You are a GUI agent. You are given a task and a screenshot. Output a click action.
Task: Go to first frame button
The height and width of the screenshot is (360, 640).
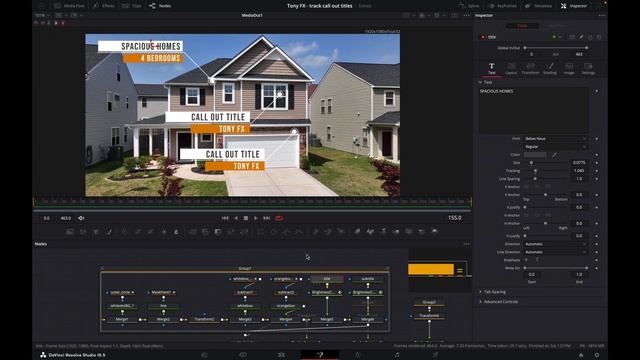(225, 218)
